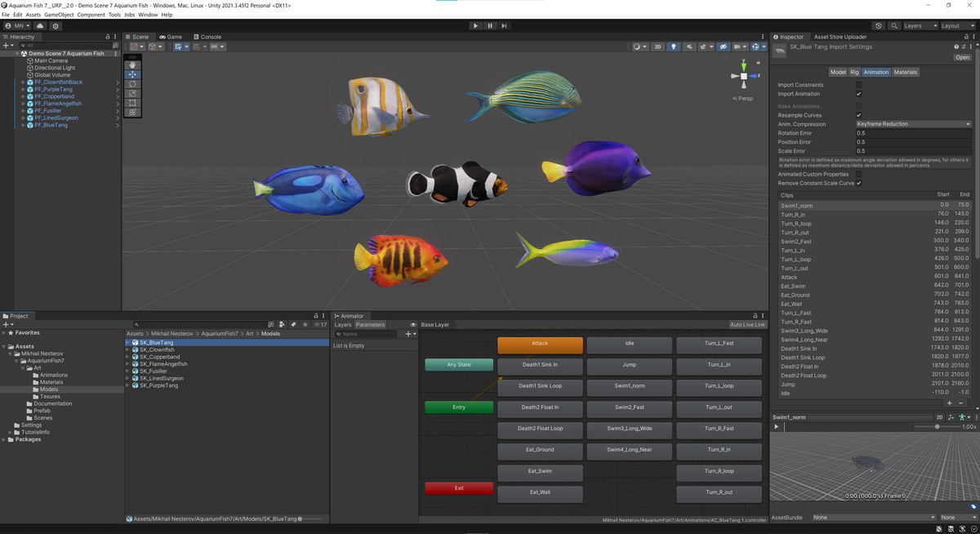Open the Layout dropdown
980x534 pixels.
click(957, 26)
